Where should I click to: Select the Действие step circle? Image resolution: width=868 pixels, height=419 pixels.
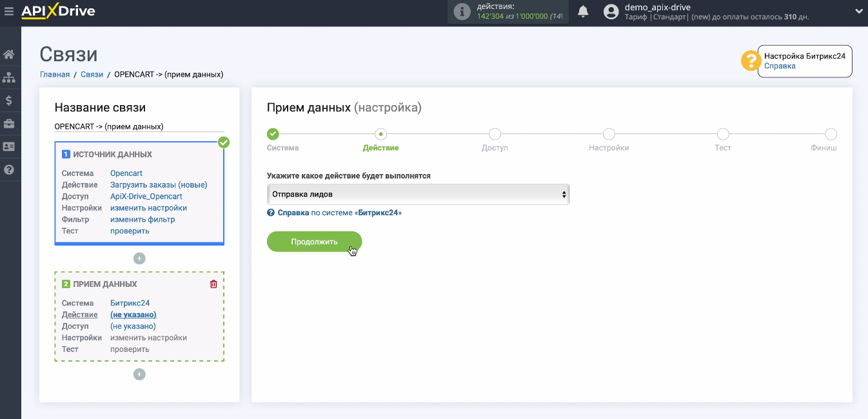(381, 134)
